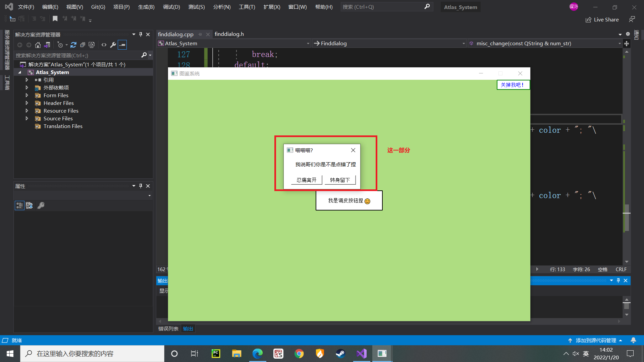Toggle preview selected items button in Solution Explorer

[x=122, y=45]
